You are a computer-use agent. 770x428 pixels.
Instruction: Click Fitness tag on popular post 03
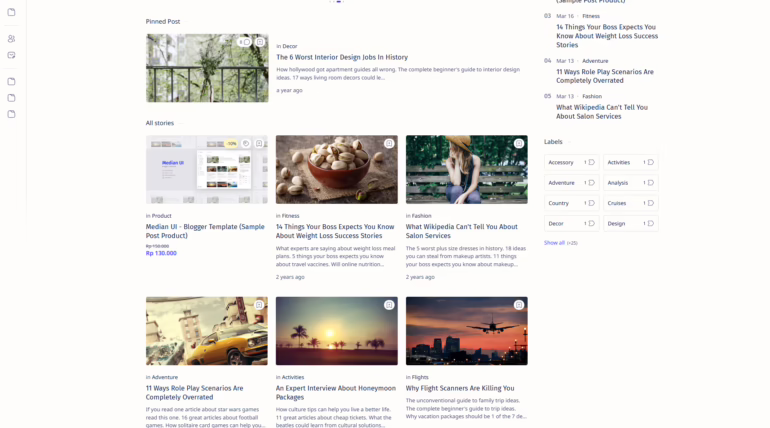pyautogui.click(x=591, y=16)
